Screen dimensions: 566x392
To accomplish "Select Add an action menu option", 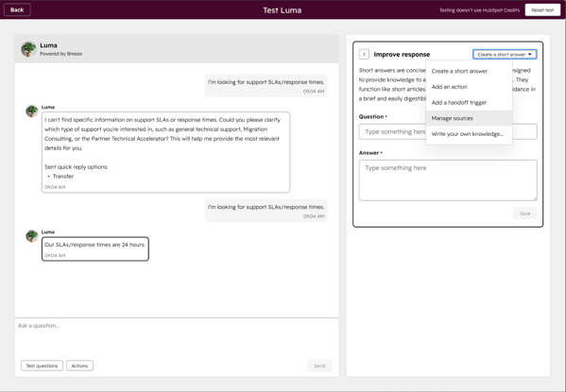I will 469,87.
